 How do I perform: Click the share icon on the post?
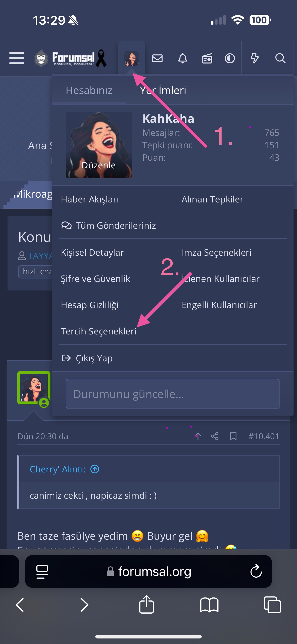(215, 436)
